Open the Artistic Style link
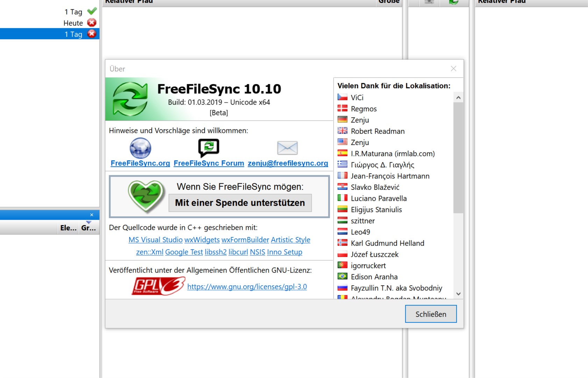The height and width of the screenshot is (378, 588). [291, 240]
